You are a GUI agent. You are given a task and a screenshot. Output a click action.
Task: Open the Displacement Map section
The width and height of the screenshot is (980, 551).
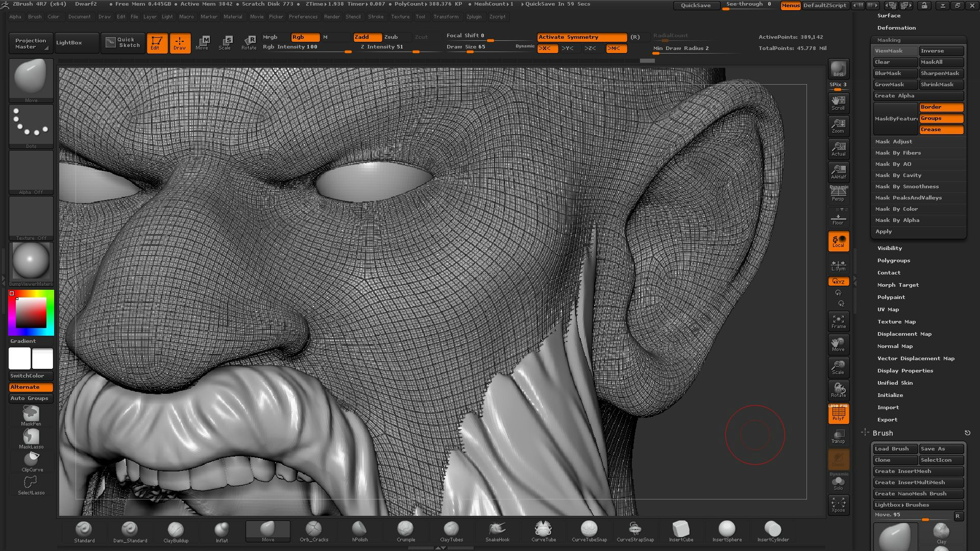pyautogui.click(x=904, y=334)
